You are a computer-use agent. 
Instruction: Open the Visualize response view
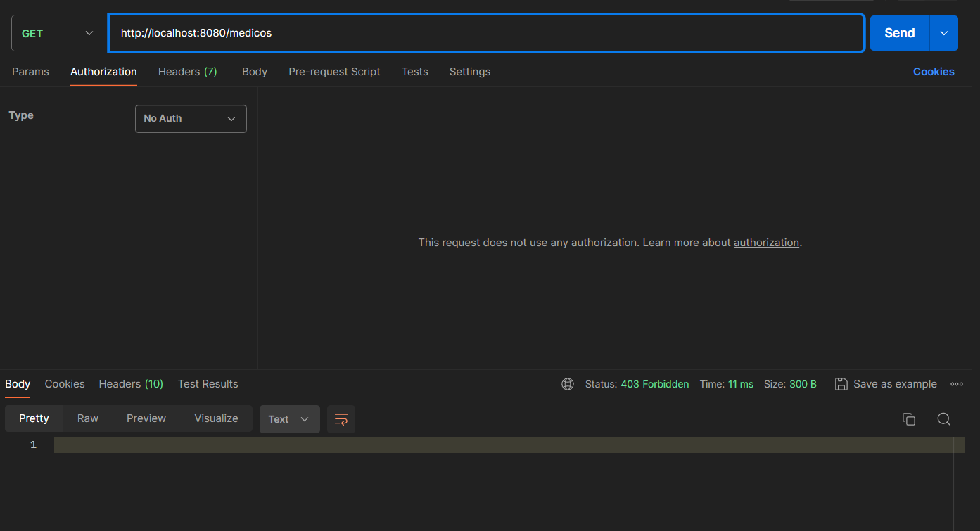coord(216,418)
